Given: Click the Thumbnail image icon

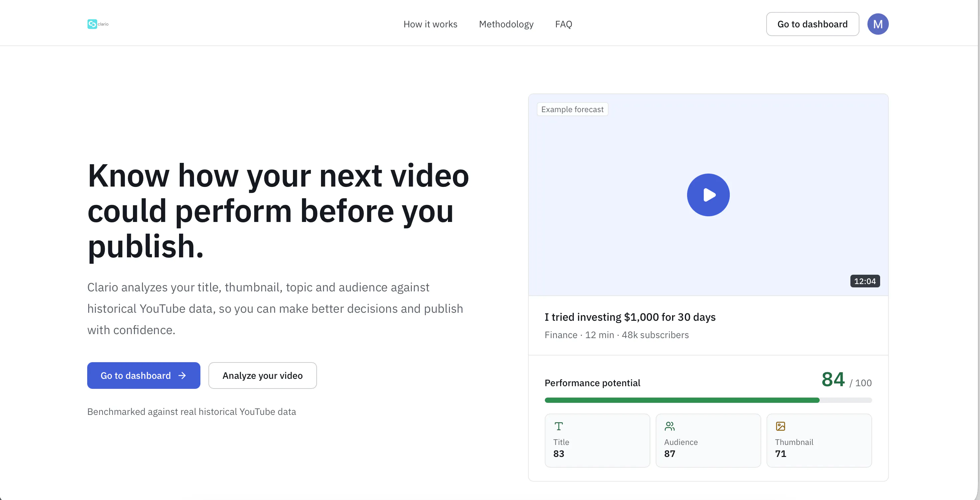Looking at the screenshot, I should pos(780,426).
